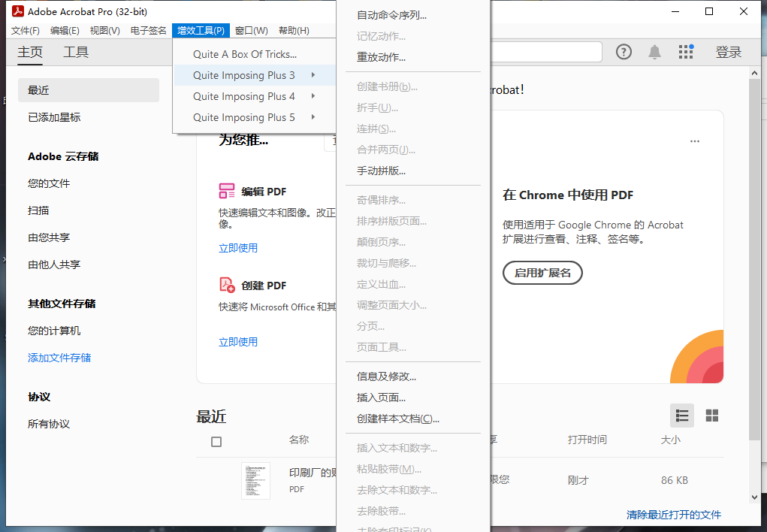Image resolution: width=767 pixels, height=532 pixels.
Task: Click the 86 KB size cell
Action: [674, 480]
